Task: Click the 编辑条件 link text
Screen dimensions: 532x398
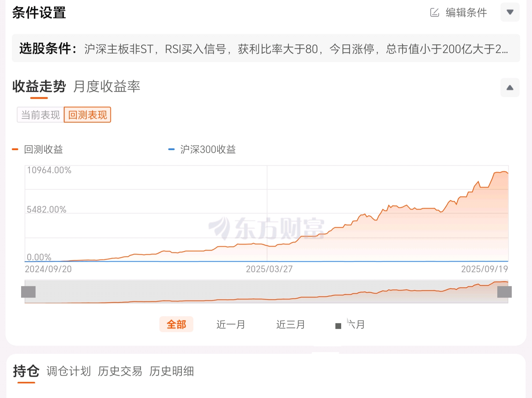Action: pyautogui.click(x=466, y=13)
